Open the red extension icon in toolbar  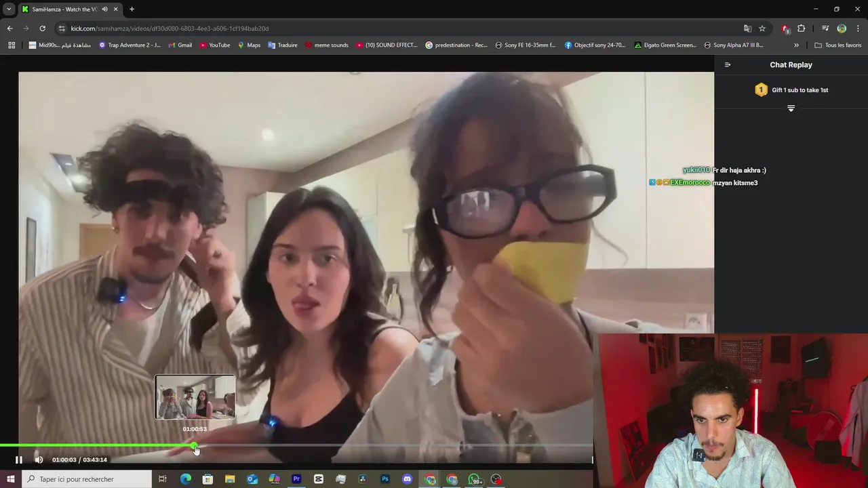(x=785, y=28)
